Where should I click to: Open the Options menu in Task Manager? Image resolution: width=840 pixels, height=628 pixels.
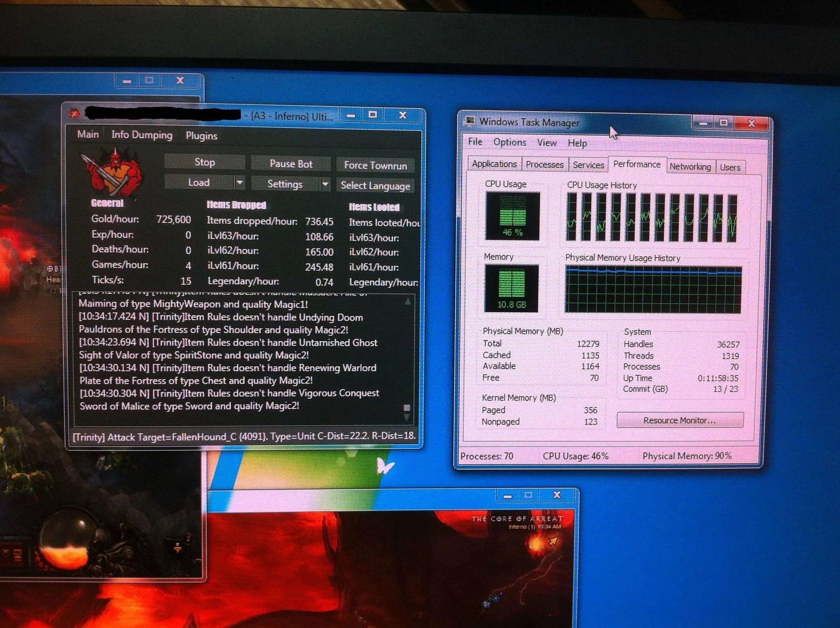coord(510,142)
